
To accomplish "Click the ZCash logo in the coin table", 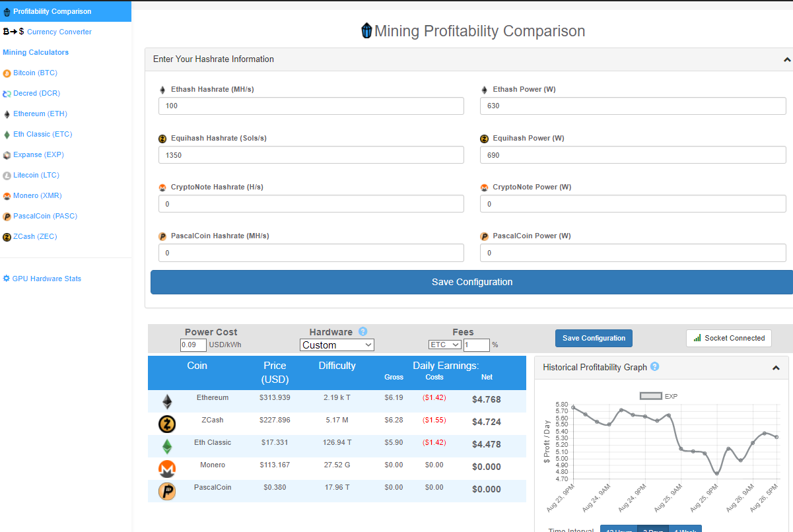I will (167, 424).
